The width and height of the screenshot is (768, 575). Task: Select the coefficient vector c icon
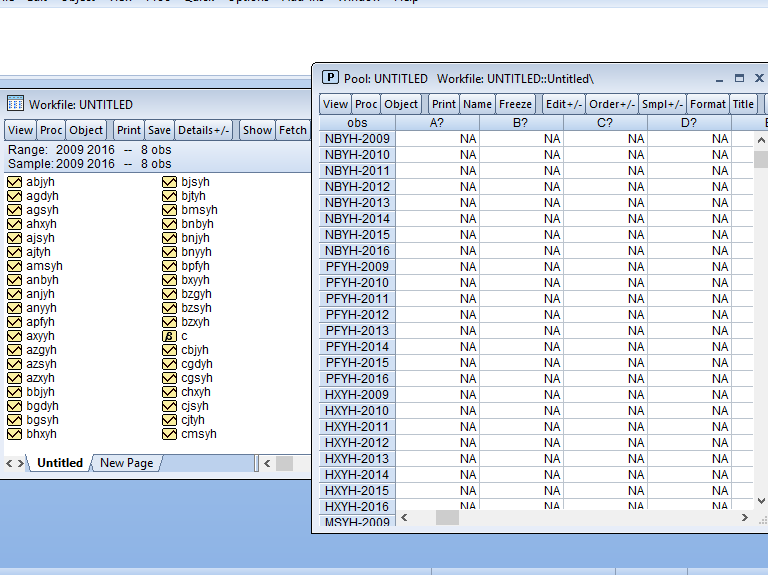click(x=169, y=336)
